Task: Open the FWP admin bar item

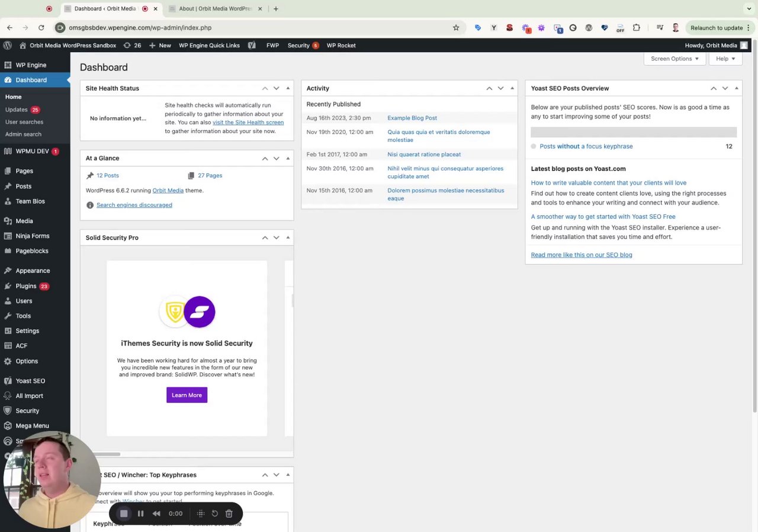Action: [272, 45]
